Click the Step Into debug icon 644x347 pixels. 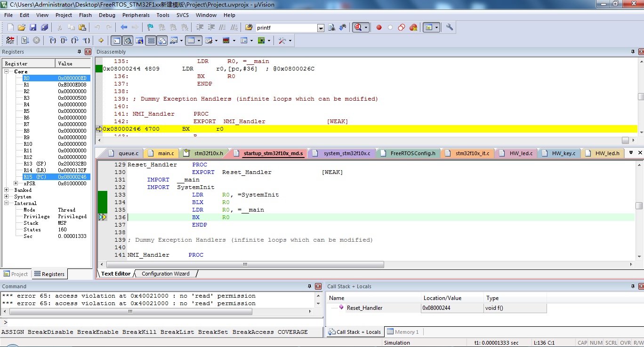point(53,40)
